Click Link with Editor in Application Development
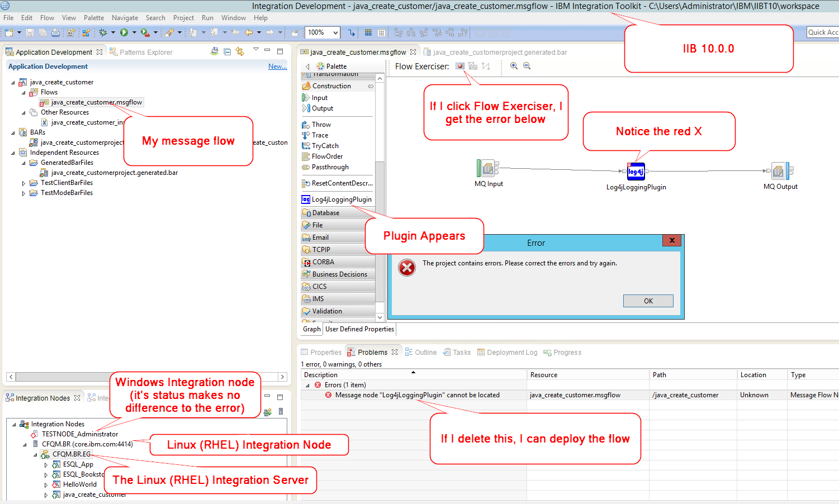839x504 pixels. click(240, 51)
